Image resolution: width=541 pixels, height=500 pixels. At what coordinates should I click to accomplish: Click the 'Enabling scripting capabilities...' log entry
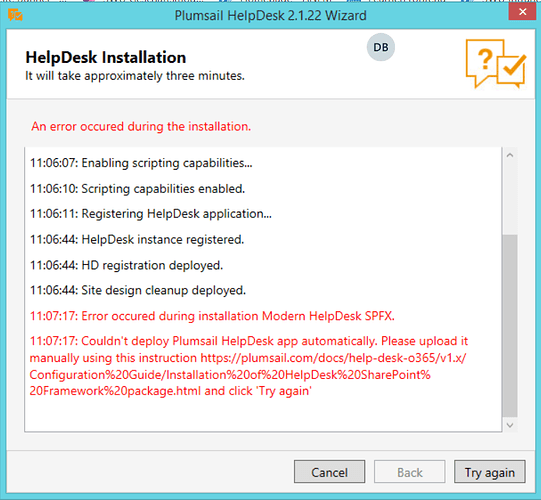141,163
